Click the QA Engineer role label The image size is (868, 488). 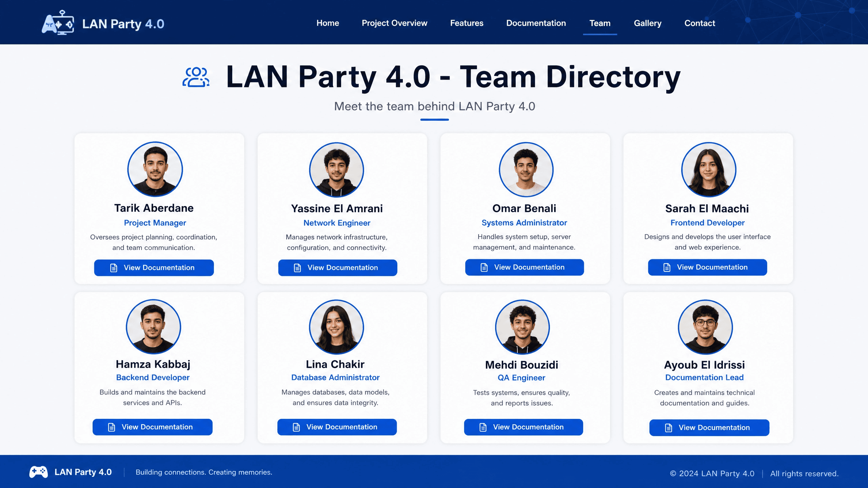tap(521, 378)
